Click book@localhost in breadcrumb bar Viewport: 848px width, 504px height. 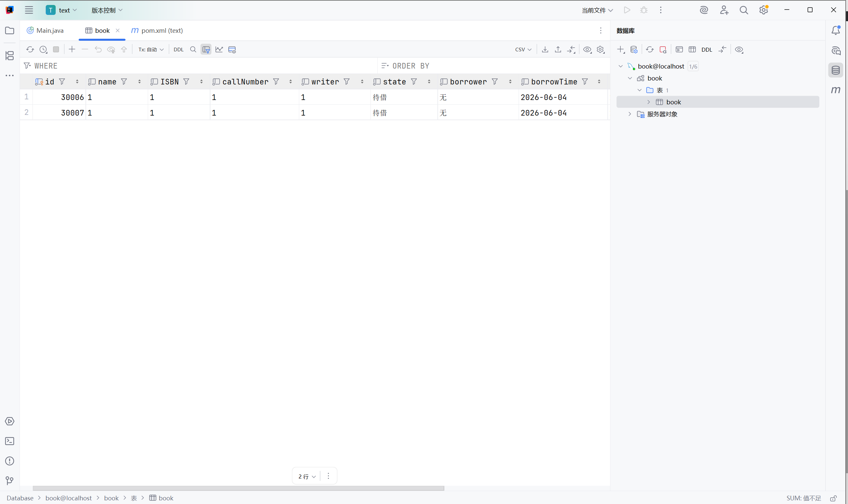(68, 498)
